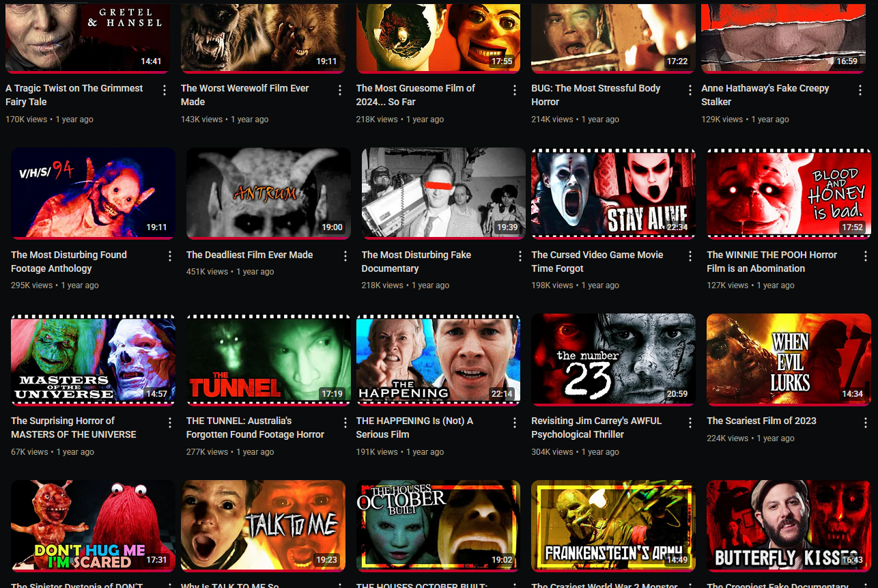Image resolution: width=878 pixels, height=588 pixels.
Task: Open options menu for Deadliest Film Ever Made
Action: click(345, 257)
